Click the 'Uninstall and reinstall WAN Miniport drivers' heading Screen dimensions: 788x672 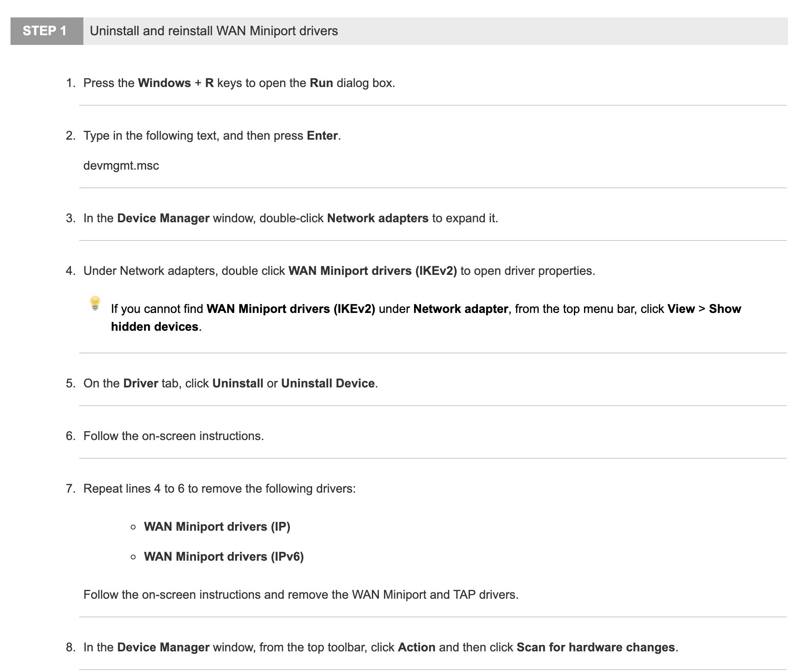click(x=214, y=31)
